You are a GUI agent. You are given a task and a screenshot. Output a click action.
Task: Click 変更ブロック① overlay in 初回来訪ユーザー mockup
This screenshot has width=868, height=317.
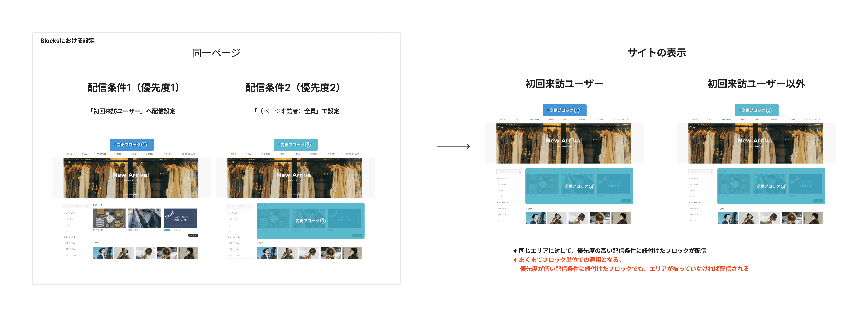(564, 110)
